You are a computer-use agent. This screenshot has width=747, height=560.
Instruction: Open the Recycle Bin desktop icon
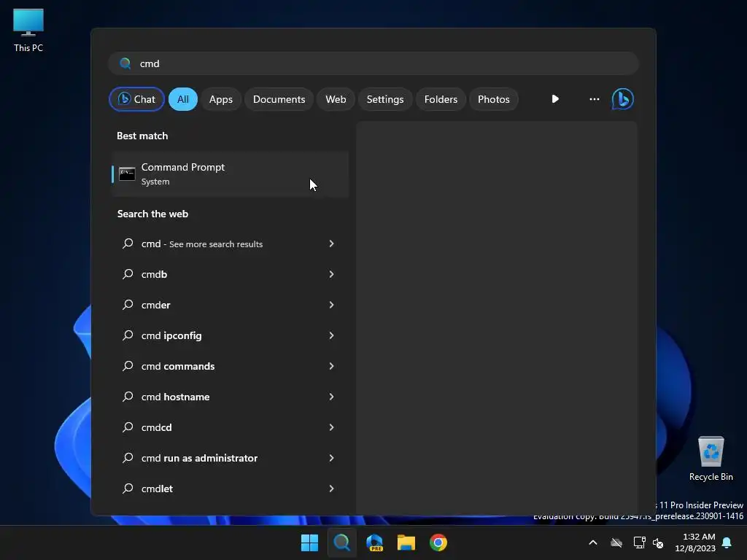coord(711,459)
